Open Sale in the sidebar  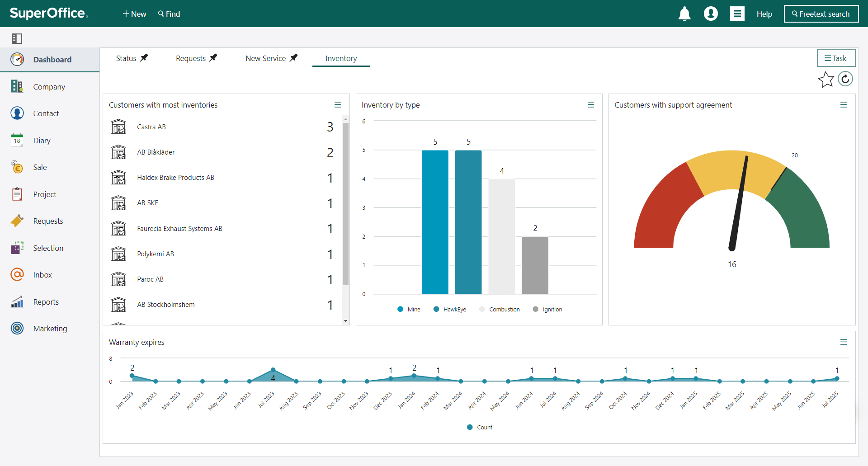coord(40,167)
